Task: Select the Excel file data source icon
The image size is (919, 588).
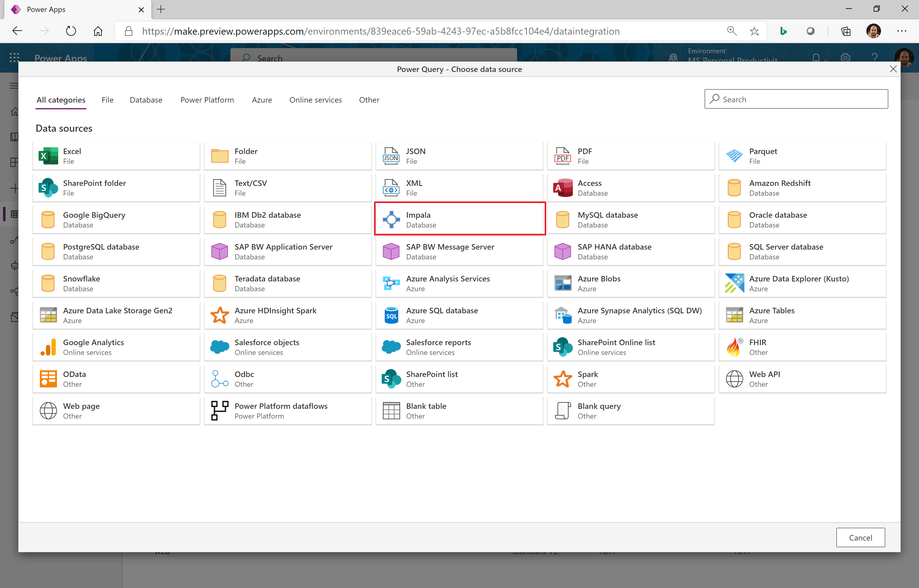Action: 48,156
